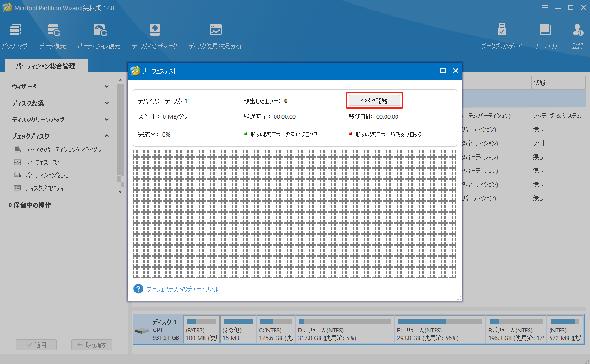The width and height of the screenshot is (590, 364).
Task: Click the 残り時間: 00:00:00 text
Action: tap(374, 116)
